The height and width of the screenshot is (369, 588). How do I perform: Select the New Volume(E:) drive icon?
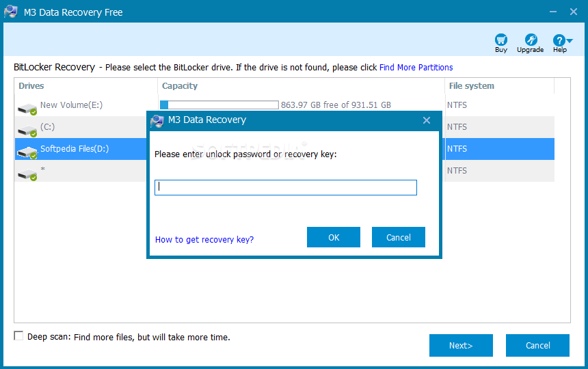point(27,109)
